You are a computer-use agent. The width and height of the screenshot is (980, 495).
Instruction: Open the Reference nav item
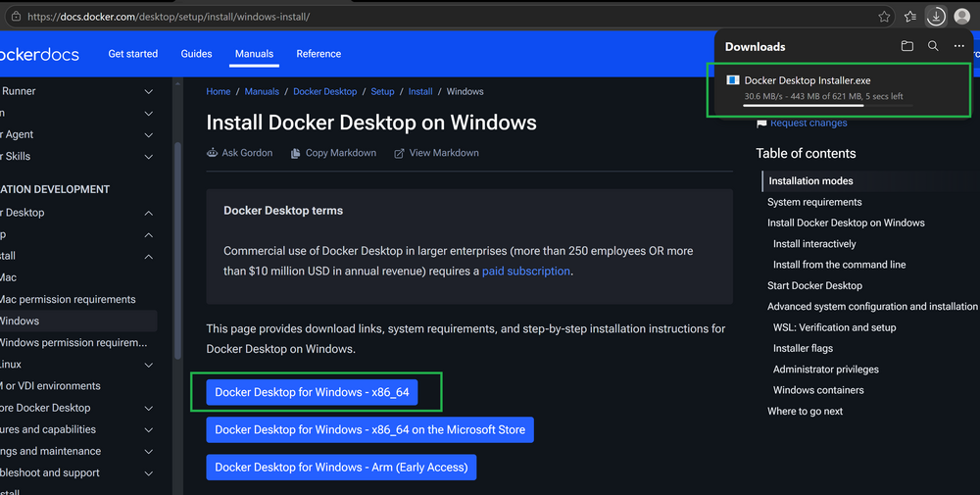[318, 54]
